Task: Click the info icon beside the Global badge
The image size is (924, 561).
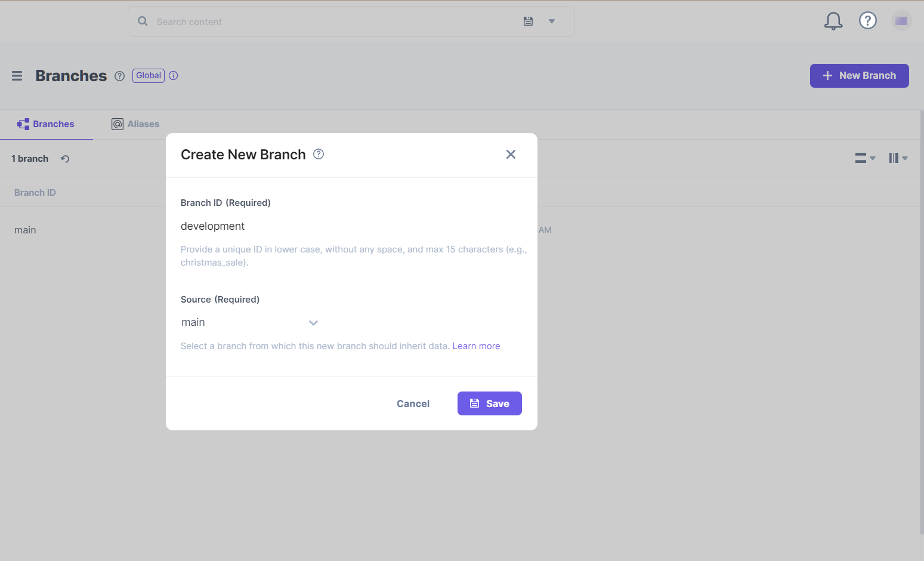Action: pyautogui.click(x=173, y=75)
